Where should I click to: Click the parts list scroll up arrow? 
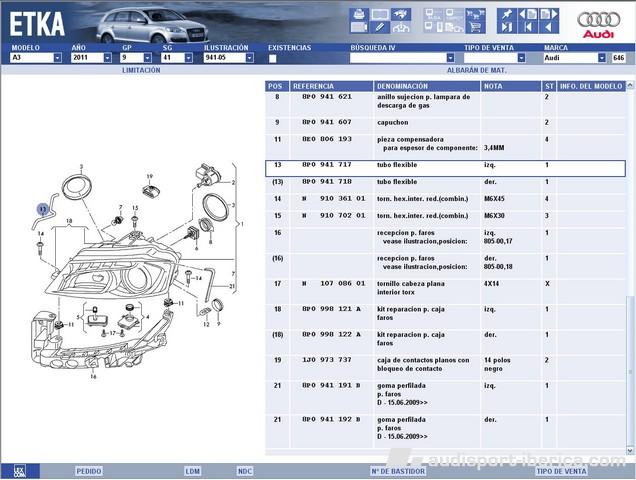pyautogui.click(x=630, y=85)
